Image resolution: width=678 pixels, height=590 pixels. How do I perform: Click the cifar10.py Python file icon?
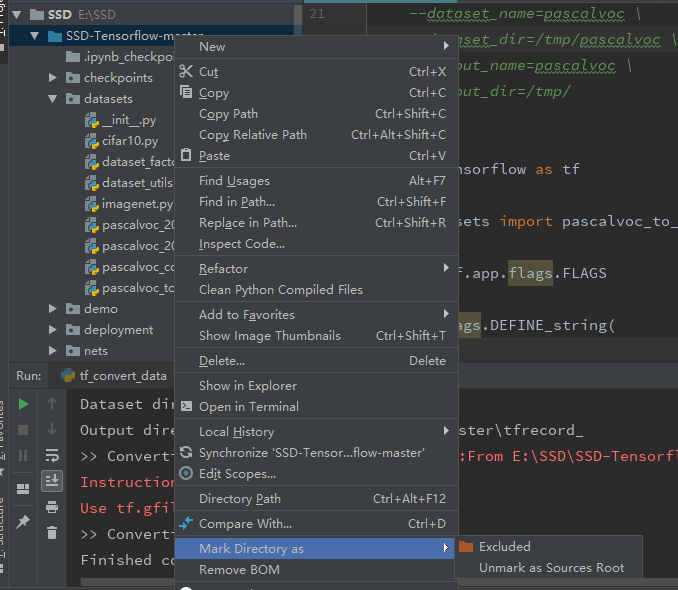pos(92,141)
